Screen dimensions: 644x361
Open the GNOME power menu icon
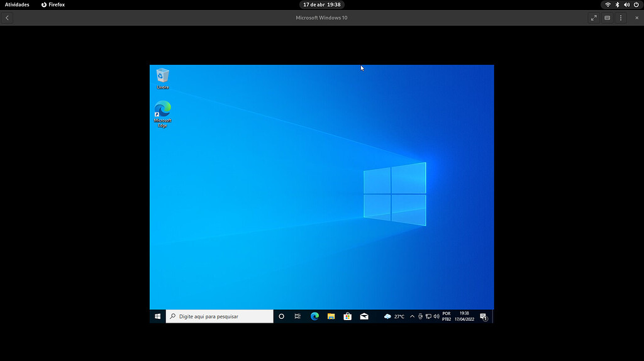coord(636,4)
